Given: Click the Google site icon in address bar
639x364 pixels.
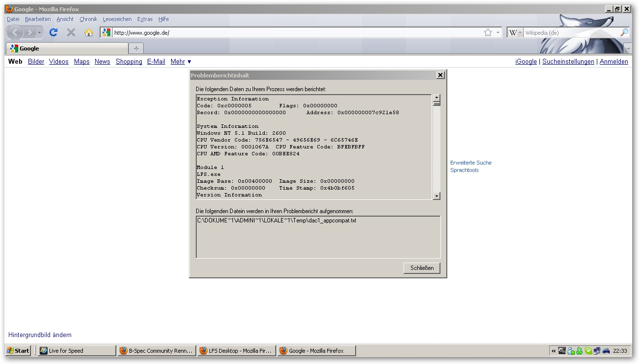Looking at the screenshot, I should pyautogui.click(x=106, y=33).
